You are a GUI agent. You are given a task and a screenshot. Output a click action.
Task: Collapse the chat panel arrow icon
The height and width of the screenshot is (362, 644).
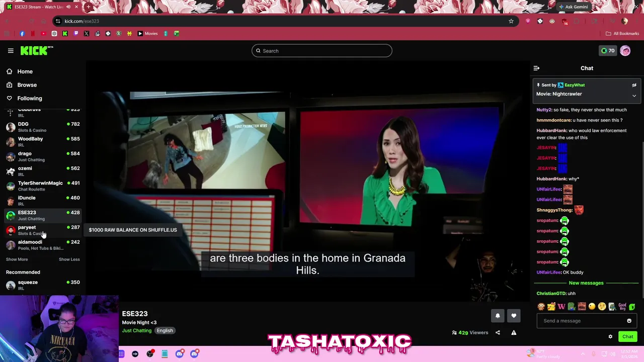[536, 68]
